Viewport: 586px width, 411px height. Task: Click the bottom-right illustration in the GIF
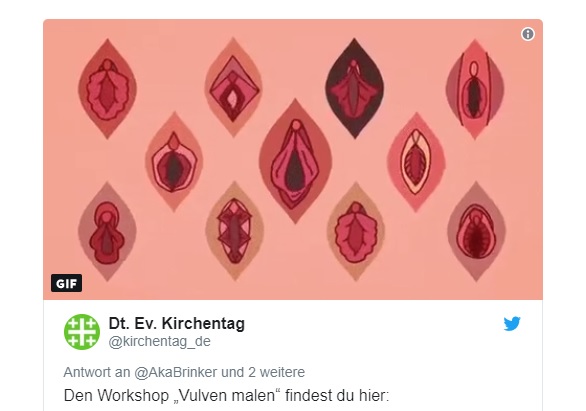476,232
